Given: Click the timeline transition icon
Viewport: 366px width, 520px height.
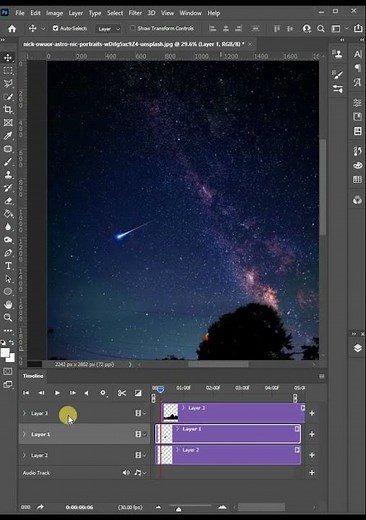Looking at the screenshot, I should (138, 393).
